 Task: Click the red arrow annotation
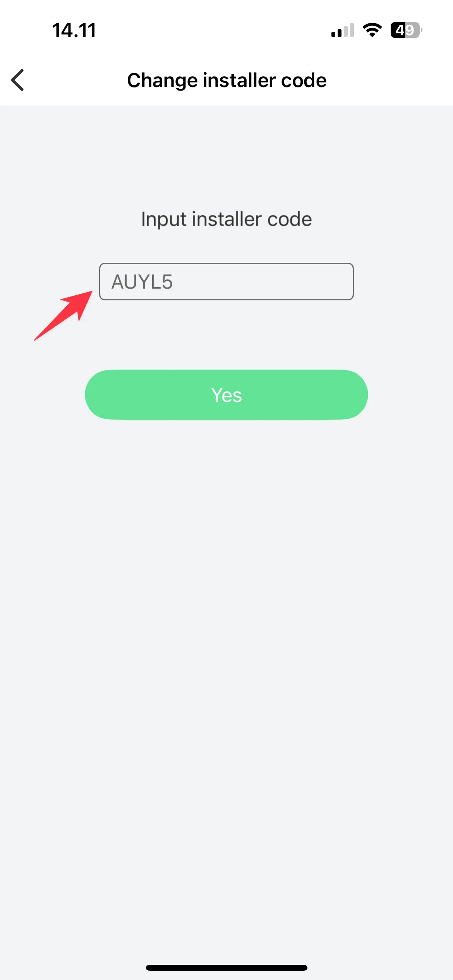pyautogui.click(x=63, y=315)
